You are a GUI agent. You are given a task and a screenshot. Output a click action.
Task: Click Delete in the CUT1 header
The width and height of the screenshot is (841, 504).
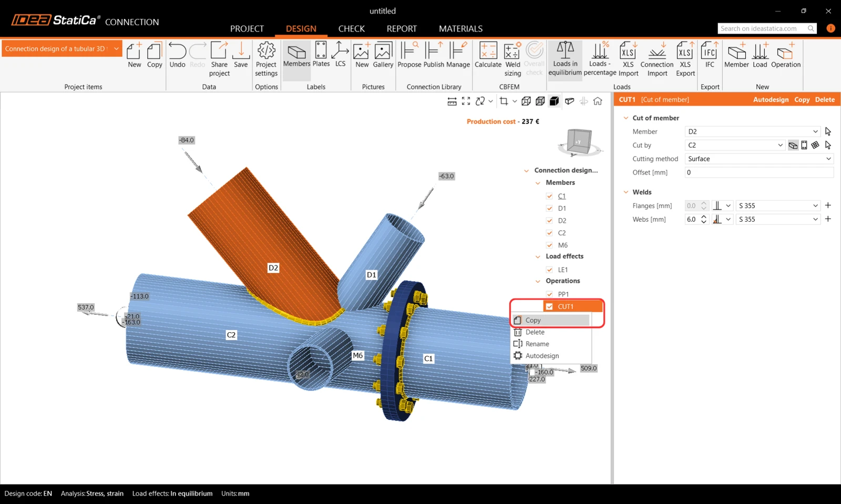(x=825, y=99)
